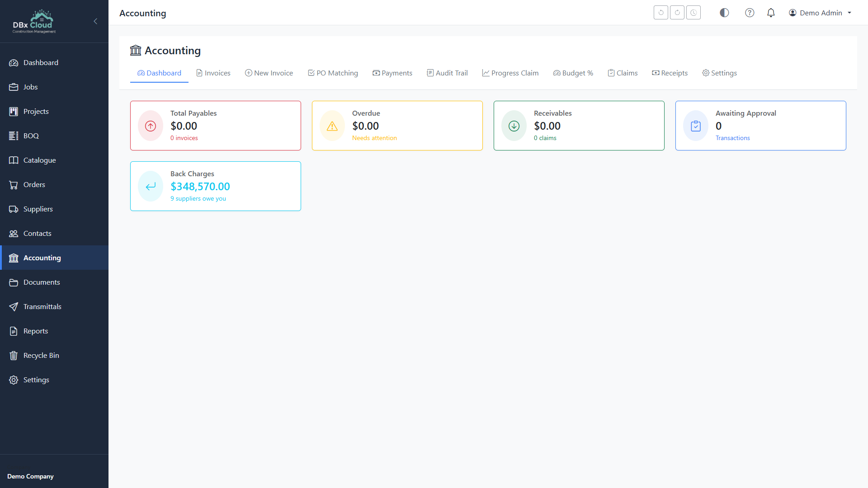
Task: Switch to the Invoices tab
Action: point(213,73)
